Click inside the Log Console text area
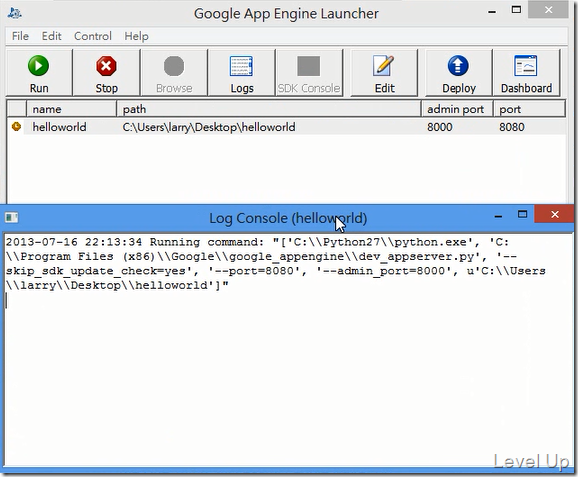Image resolution: width=578 pixels, height=477 pixels. 288,350
